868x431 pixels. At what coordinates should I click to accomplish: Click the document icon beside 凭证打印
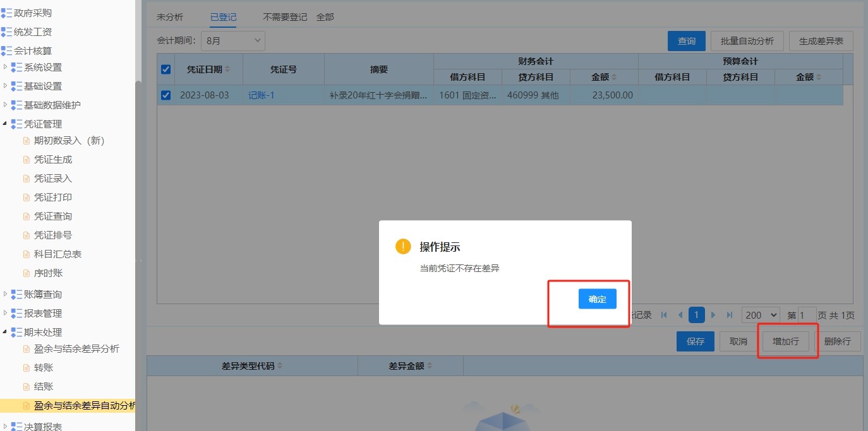point(27,198)
